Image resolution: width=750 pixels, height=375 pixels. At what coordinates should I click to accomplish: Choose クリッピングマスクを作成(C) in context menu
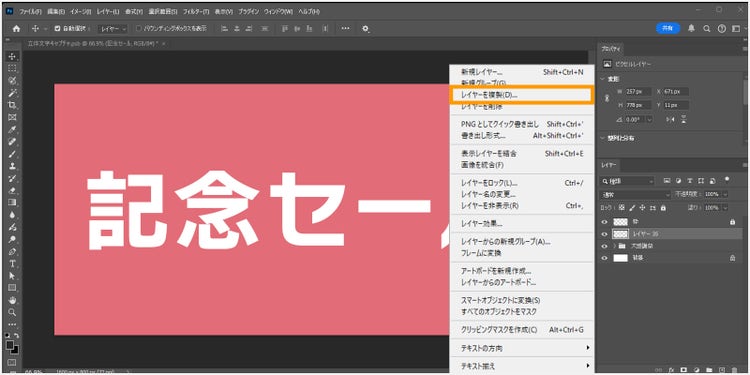pyautogui.click(x=521, y=330)
